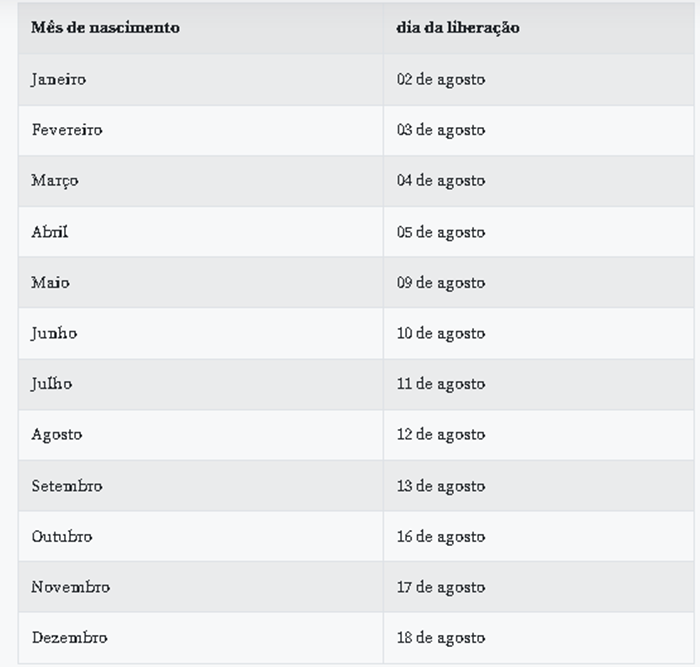Click the Outubro month cell
The width and height of the screenshot is (700, 667).
click(x=61, y=537)
